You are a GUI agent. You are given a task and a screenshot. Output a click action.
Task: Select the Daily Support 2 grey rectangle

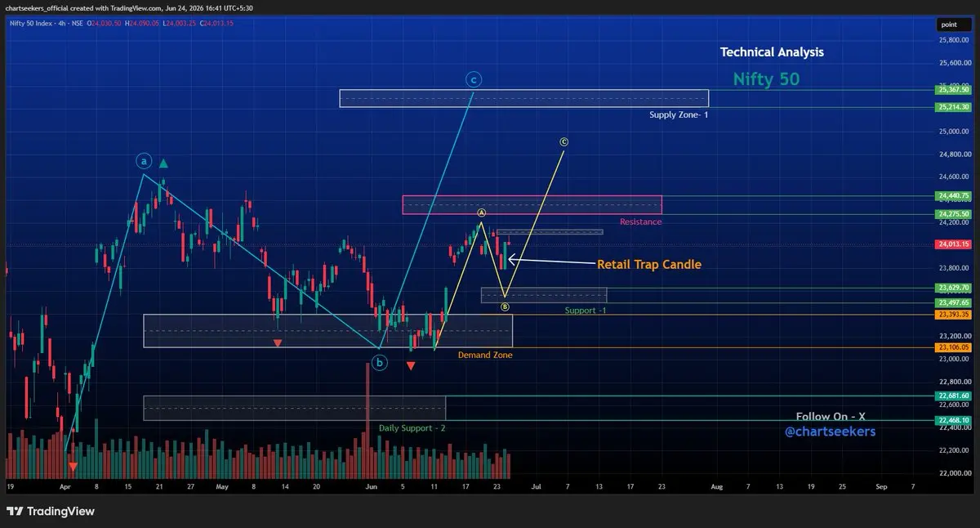tap(294, 408)
